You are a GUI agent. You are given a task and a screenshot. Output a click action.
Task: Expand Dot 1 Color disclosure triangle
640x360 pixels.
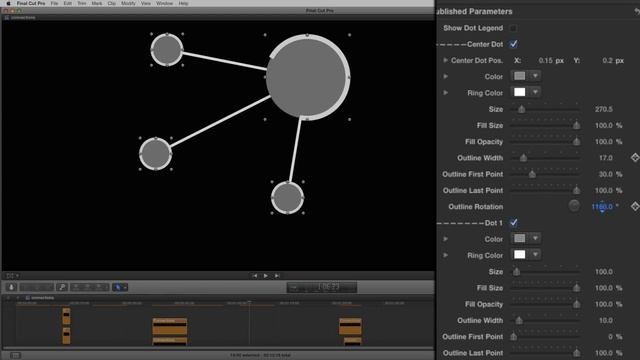(x=445, y=239)
